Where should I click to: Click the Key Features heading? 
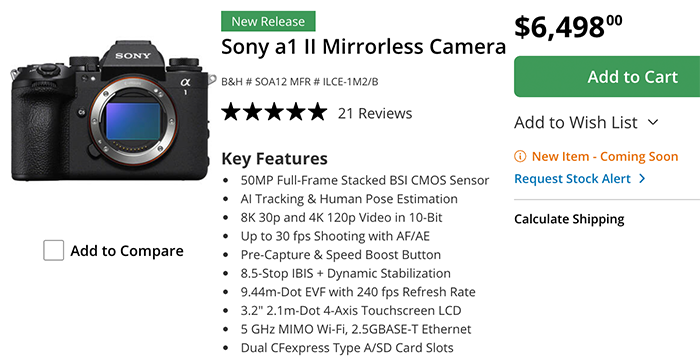point(275,159)
